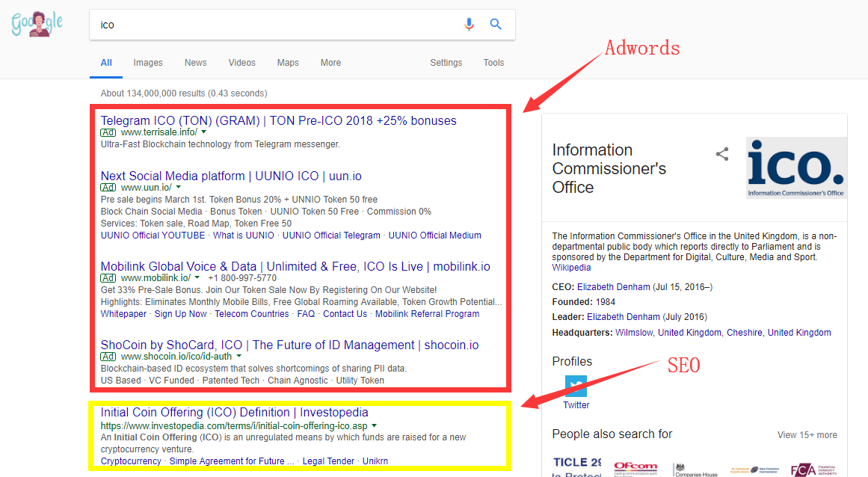The image size is (868, 477).
Task: Click the magnifying glass search icon
Action: 496,24
